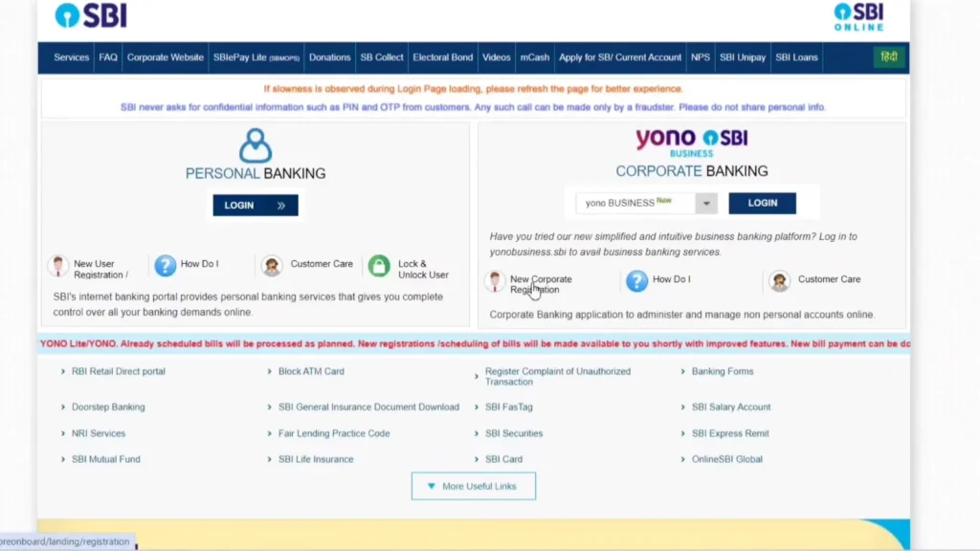
Task: Open Personal Banking Customer Care link
Action: coord(322,264)
